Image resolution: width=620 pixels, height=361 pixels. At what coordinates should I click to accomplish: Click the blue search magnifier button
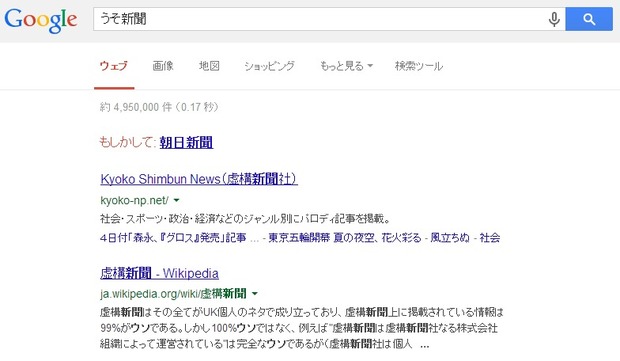(x=589, y=19)
